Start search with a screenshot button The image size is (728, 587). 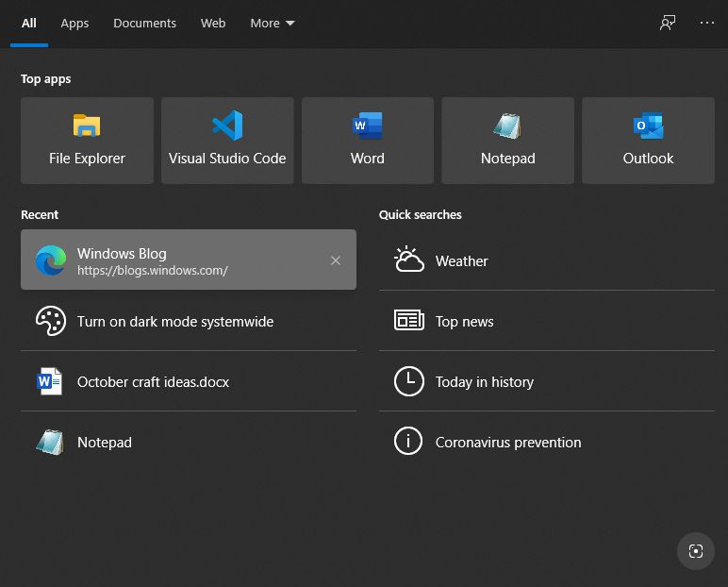696,551
